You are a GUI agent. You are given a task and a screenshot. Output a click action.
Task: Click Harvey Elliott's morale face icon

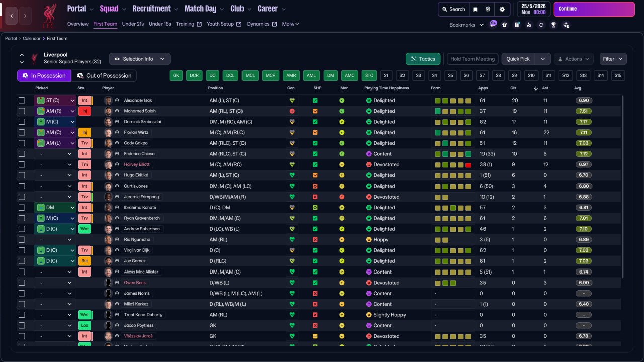point(342,164)
